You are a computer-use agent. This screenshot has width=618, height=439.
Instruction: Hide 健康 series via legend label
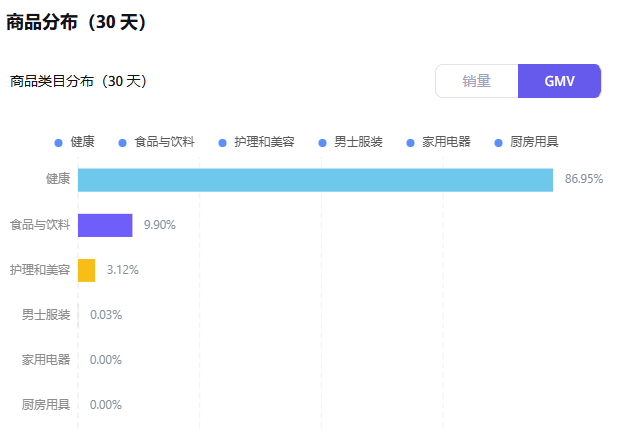(x=82, y=142)
